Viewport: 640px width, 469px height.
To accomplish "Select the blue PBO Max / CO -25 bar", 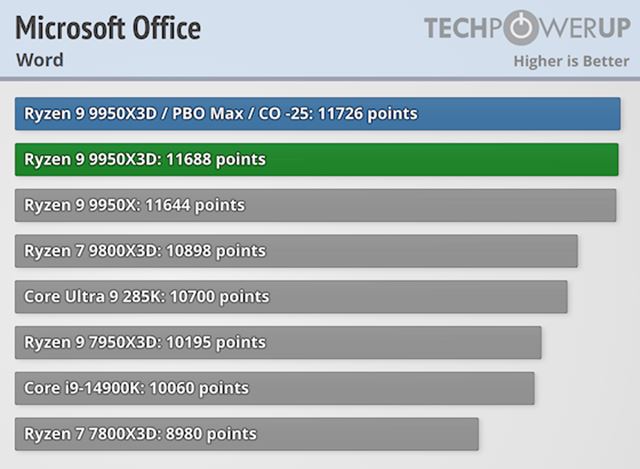I will pos(318,113).
